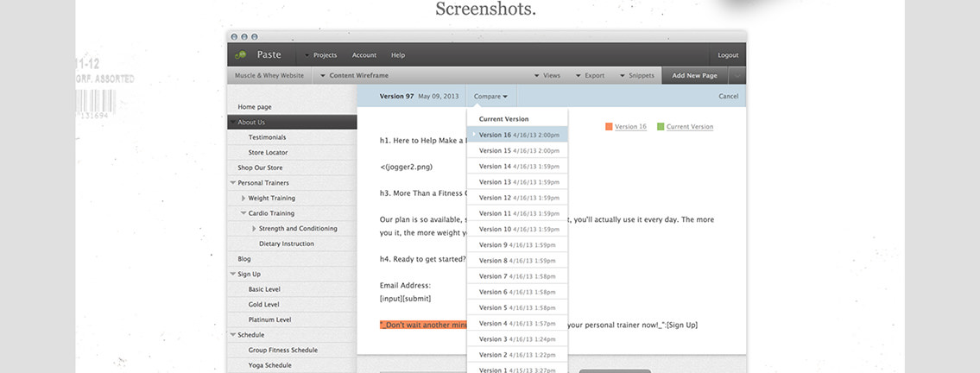The image size is (980, 373).
Task: Select Version 9 in the dropdown list
Action: point(517,245)
